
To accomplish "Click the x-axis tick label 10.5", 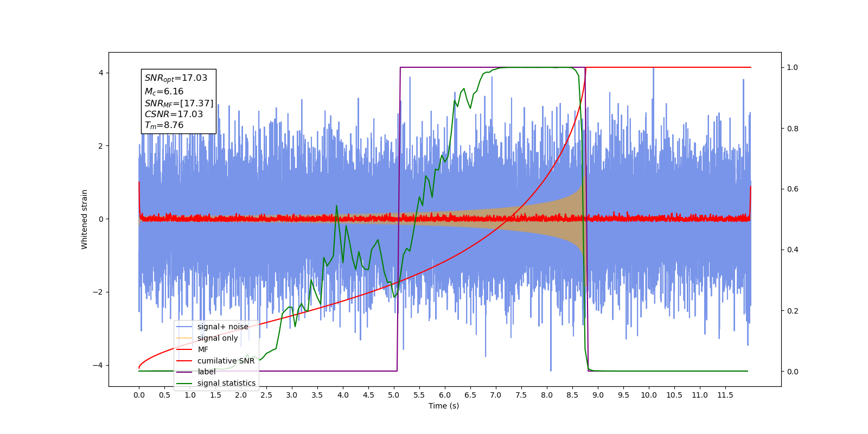I will pyautogui.click(x=674, y=395).
